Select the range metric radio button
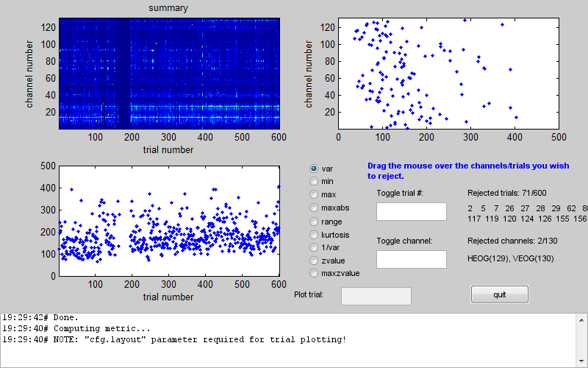This screenshot has width=588, height=368. pyautogui.click(x=315, y=222)
